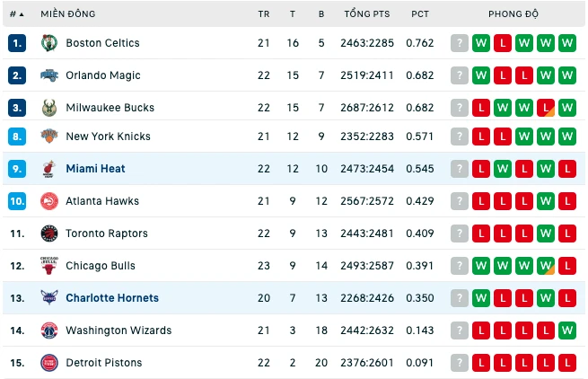Click the blue rank 9 badge
The width and height of the screenshot is (588, 379).
tap(17, 169)
